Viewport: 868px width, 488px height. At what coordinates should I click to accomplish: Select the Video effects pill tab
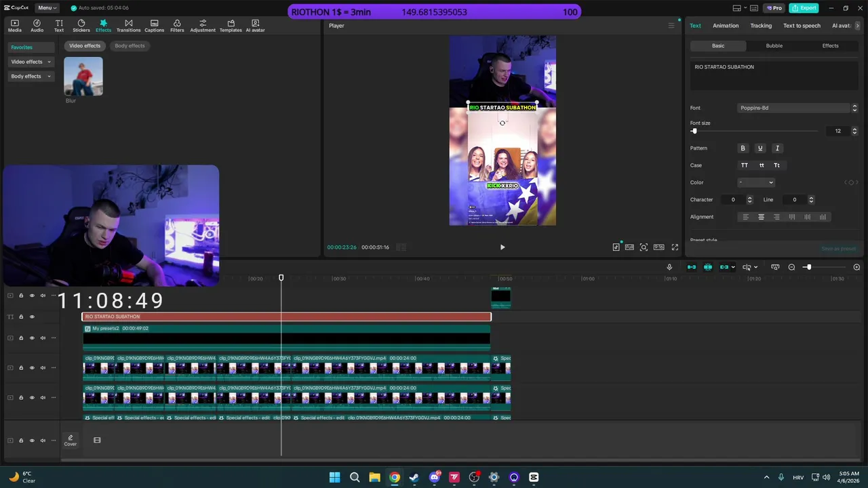click(x=85, y=46)
